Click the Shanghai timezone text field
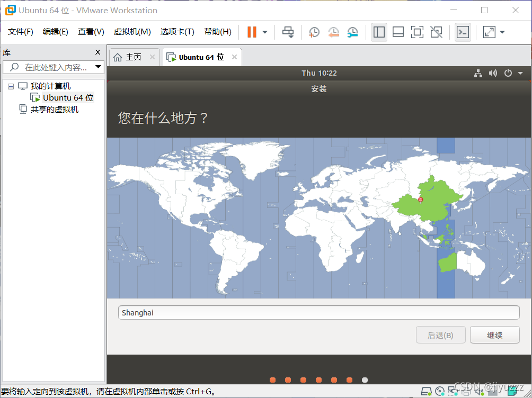The image size is (532, 398). (318, 313)
